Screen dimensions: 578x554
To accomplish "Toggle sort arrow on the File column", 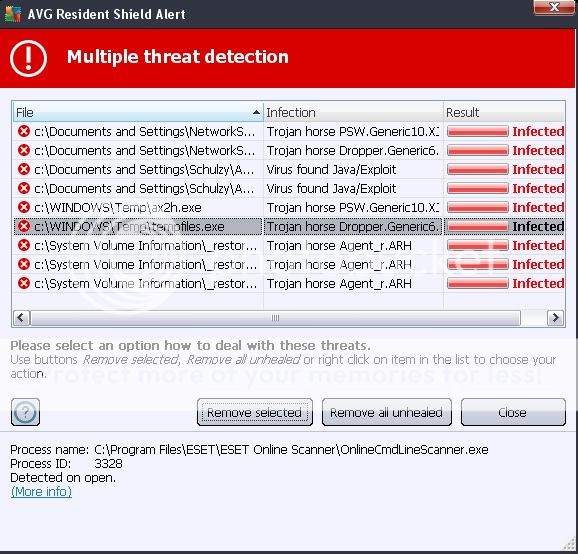I will 256,112.
